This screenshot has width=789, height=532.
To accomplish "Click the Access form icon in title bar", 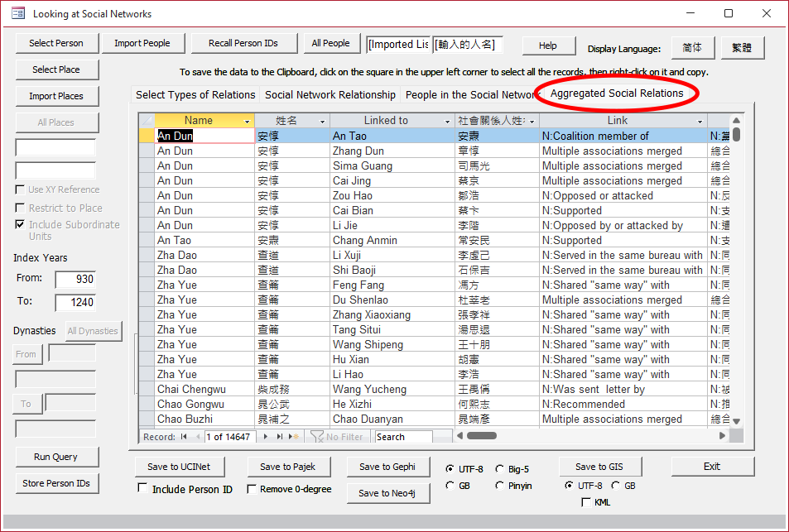I will [17, 13].
